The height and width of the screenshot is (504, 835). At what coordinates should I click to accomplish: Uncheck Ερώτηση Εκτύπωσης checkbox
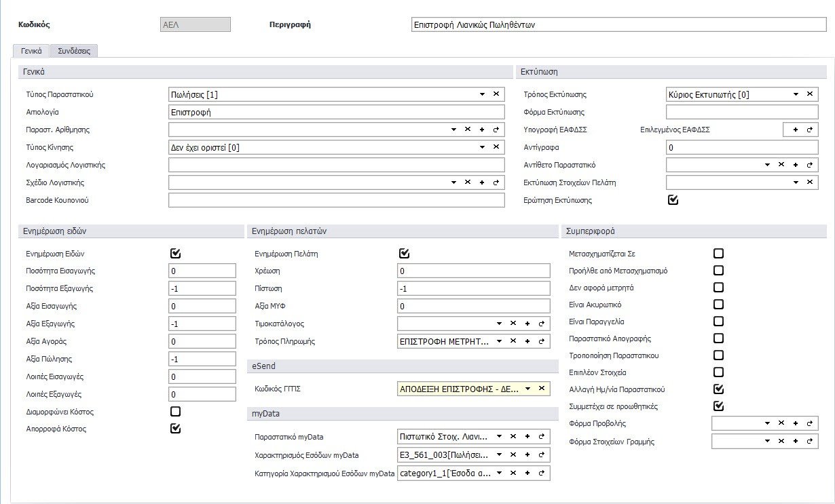pos(673,200)
